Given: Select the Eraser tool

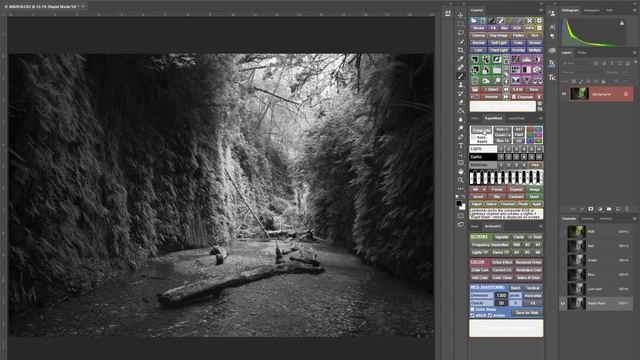Looking at the screenshot, I should click(x=460, y=102).
